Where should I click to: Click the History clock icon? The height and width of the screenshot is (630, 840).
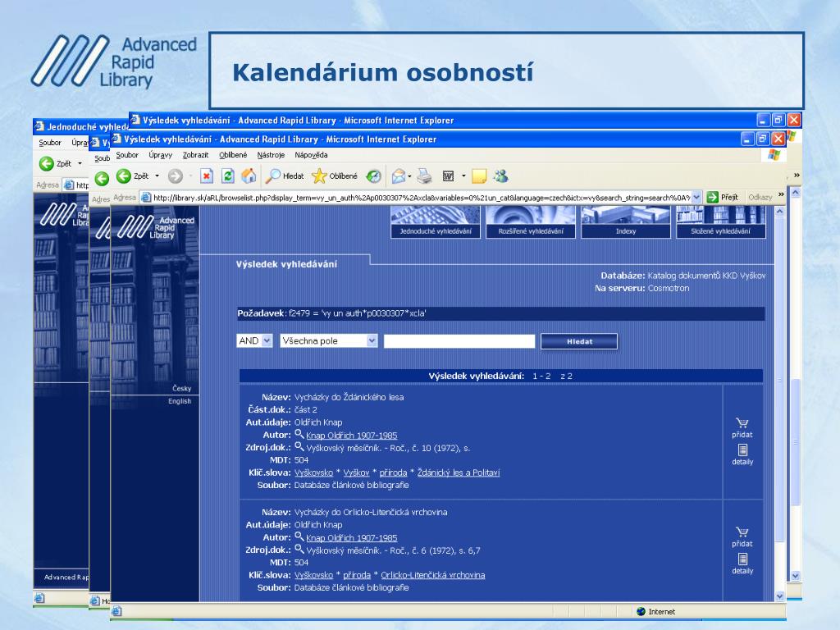[x=373, y=176]
